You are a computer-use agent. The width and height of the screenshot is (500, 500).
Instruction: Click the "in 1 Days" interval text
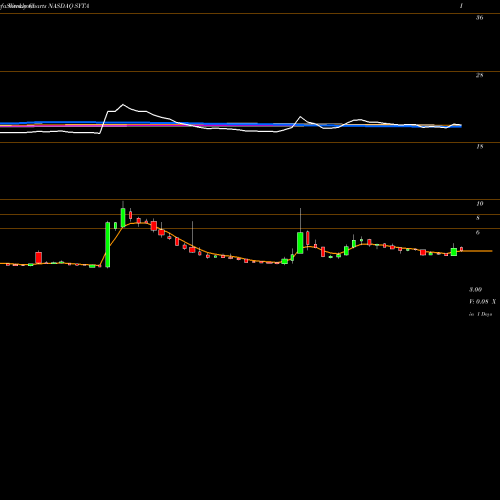(480, 314)
